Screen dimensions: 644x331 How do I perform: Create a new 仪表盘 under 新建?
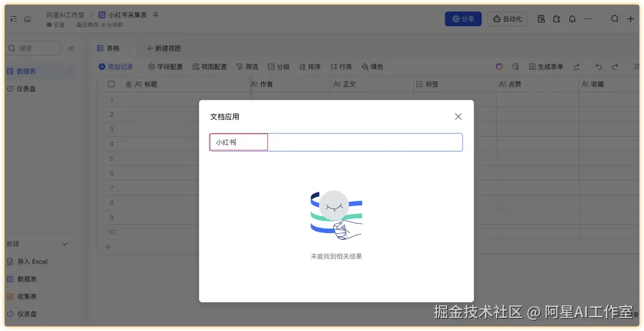(22, 314)
